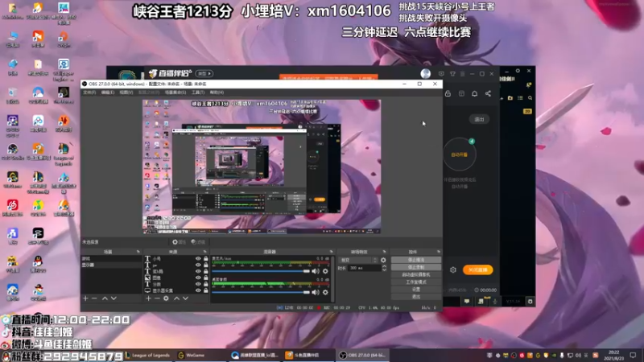This screenshot has width=644, height=362.
Task: Click folder icon in rightmost dark window
Action: [x=510, y=98]
